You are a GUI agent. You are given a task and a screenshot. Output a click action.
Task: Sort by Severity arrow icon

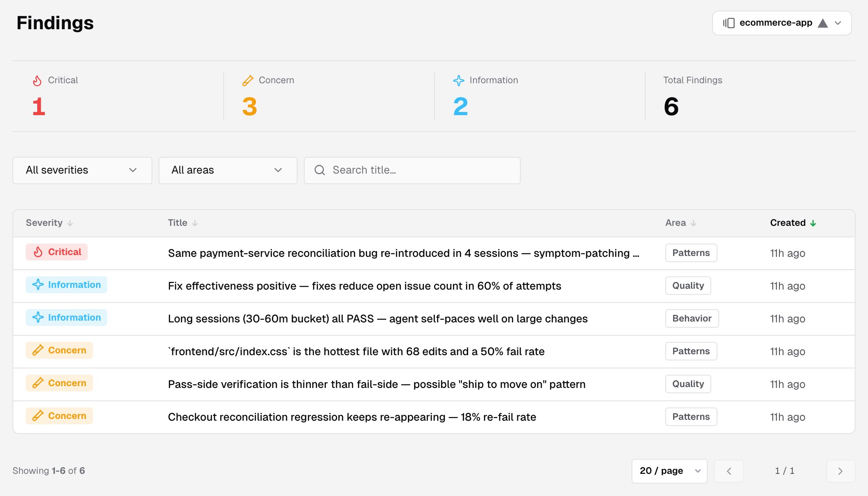(70, 223)
